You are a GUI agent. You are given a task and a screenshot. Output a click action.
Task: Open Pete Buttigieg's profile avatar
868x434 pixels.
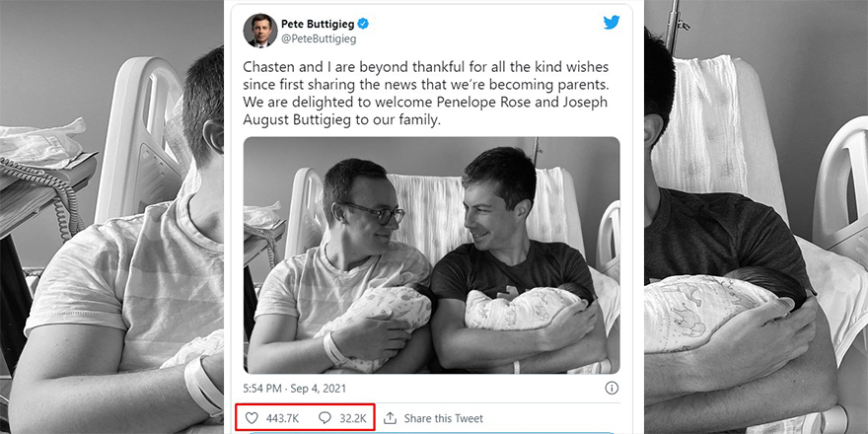tap(259, 30)
